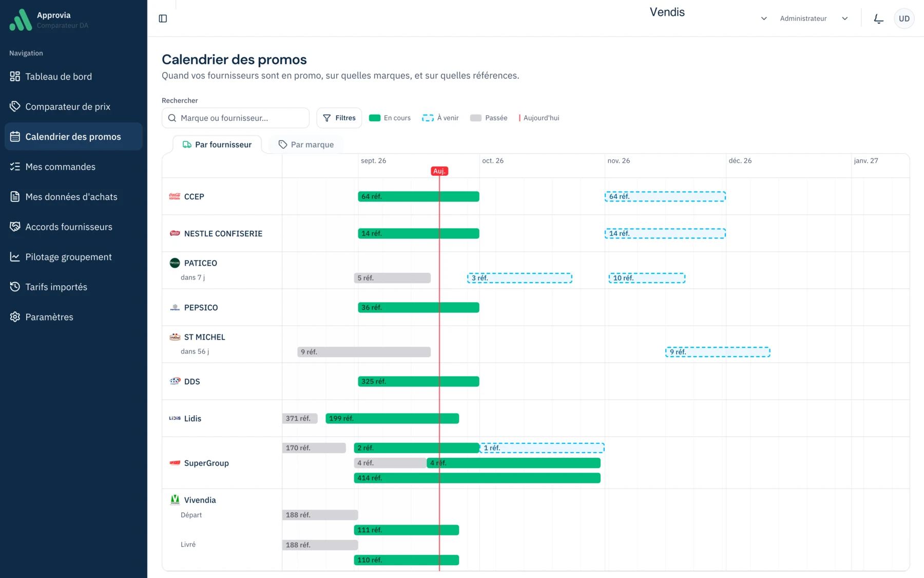
Task: Go to Comparateur de prix
Action: click(73, 106)
